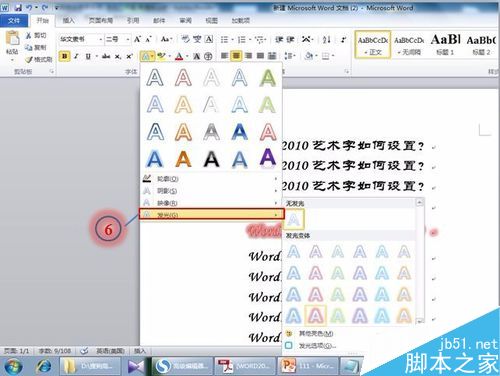Open Internet Explorer from taskbar
The width and height of the screenshot is (500, 376).
(43, 366)
